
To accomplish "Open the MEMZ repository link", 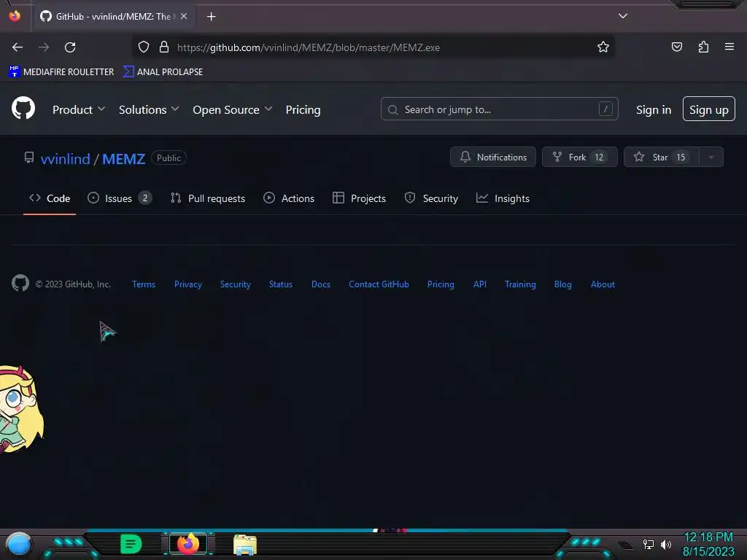I will (123, 158).
